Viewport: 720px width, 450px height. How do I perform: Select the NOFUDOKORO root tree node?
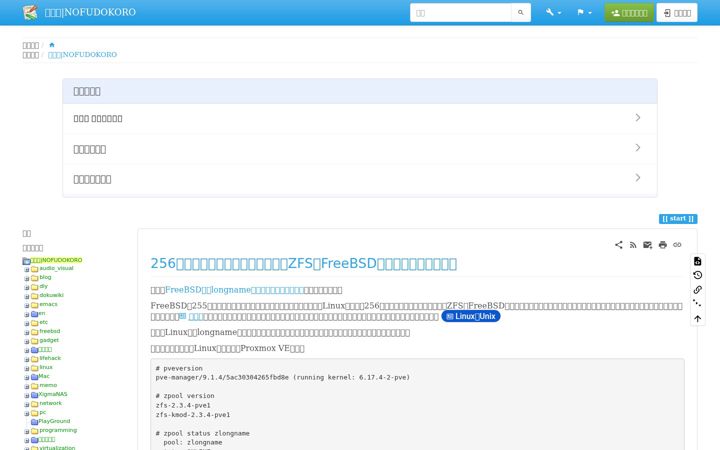(56, 260)
